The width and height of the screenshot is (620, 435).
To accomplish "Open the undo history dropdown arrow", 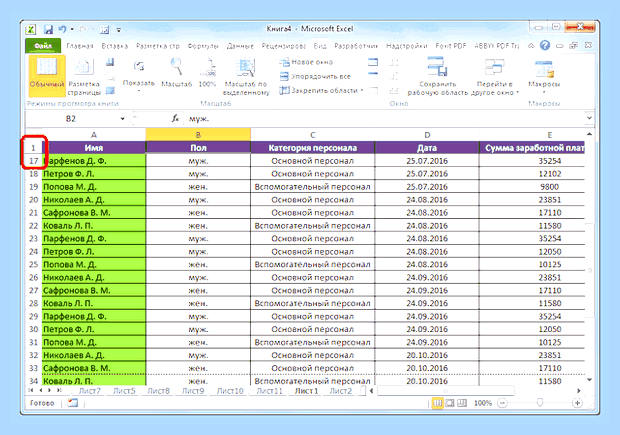I will 72,29.
